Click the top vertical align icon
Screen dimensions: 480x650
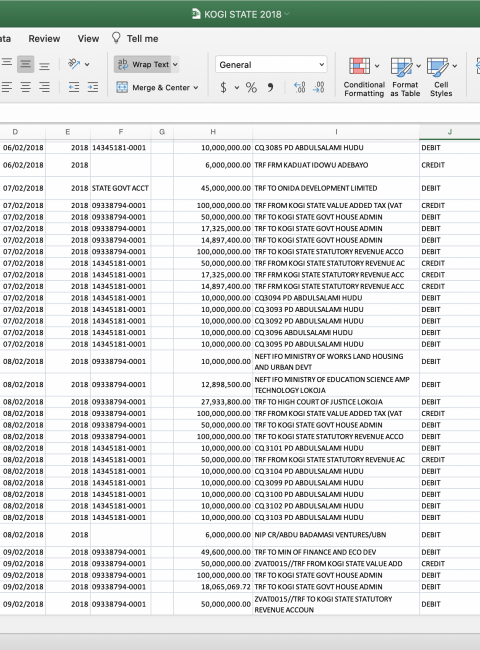[7, 64]
